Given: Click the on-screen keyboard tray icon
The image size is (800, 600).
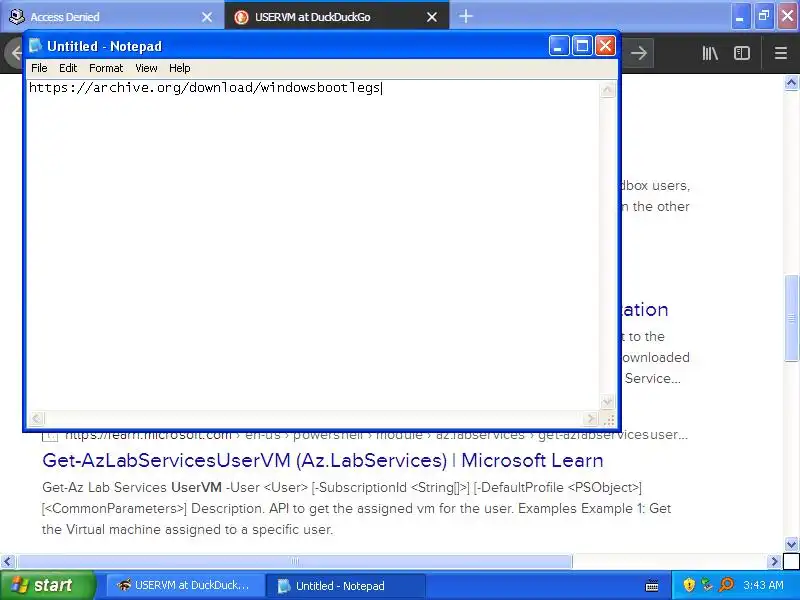Looking at the screenshot, I should click(652, 585).
